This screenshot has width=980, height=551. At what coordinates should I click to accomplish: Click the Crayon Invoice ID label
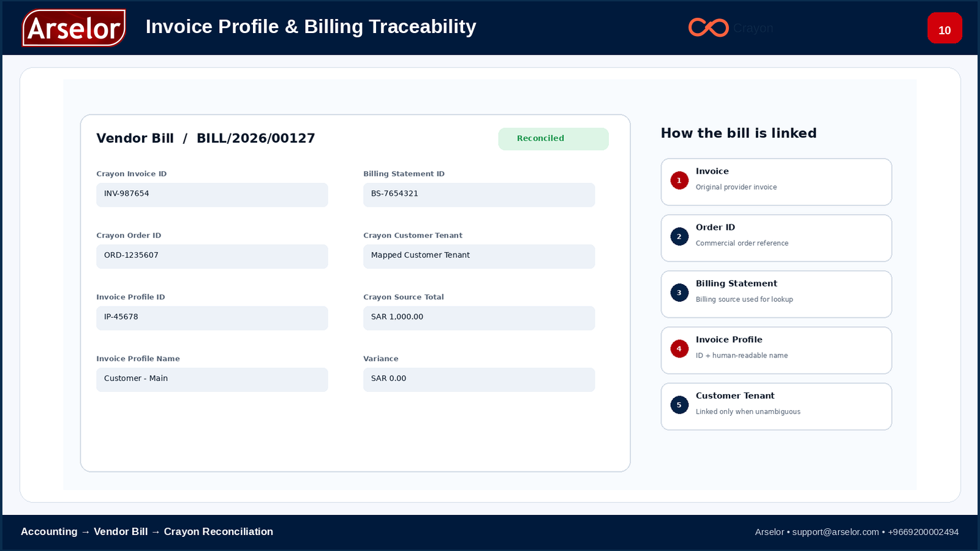coord(131,174)
